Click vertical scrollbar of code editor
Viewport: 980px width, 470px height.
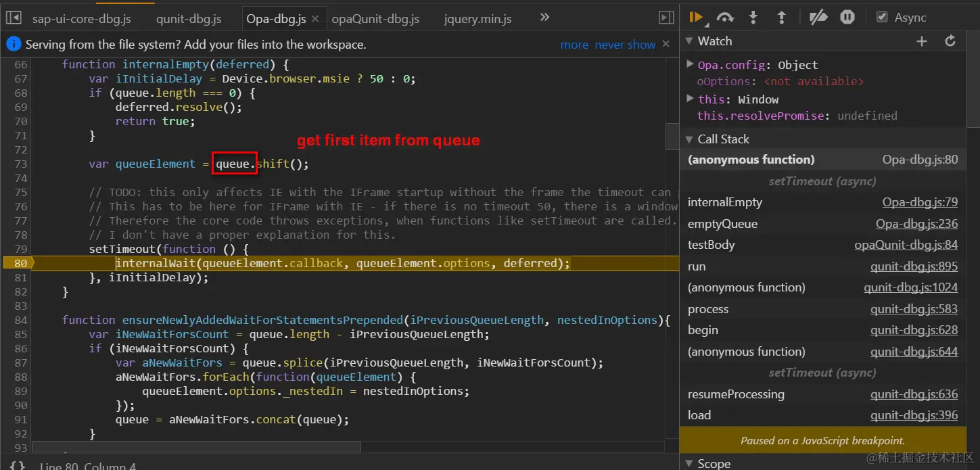click(x=672, y=135)
